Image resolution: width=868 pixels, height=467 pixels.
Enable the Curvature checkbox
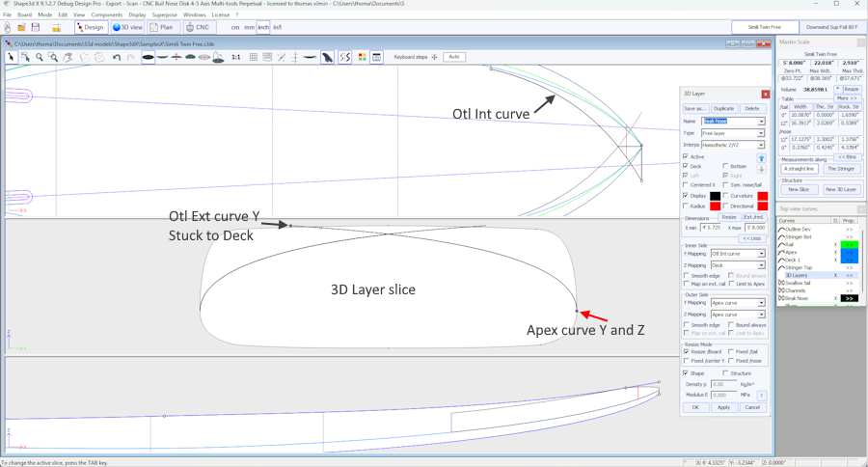pos(726,196)
